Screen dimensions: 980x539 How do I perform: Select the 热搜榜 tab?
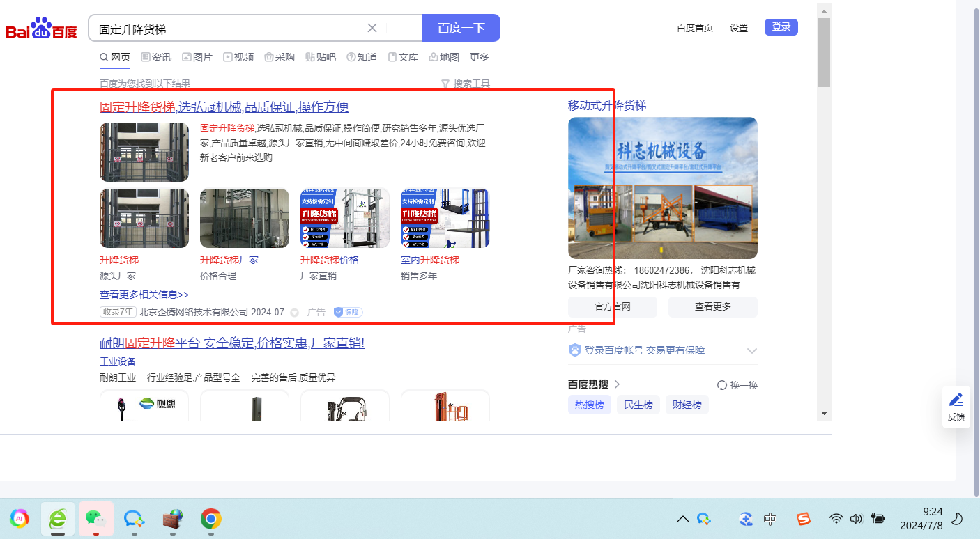(590, 405)
